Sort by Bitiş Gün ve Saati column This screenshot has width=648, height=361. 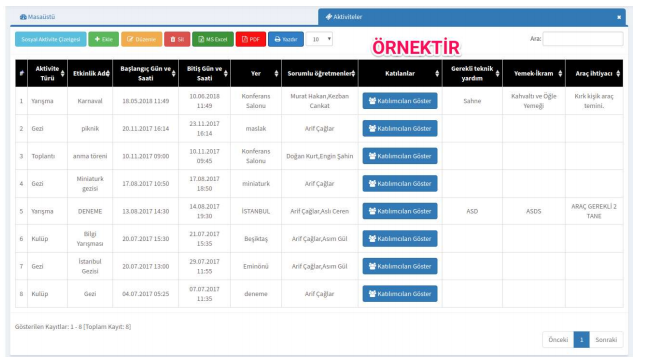205,73
